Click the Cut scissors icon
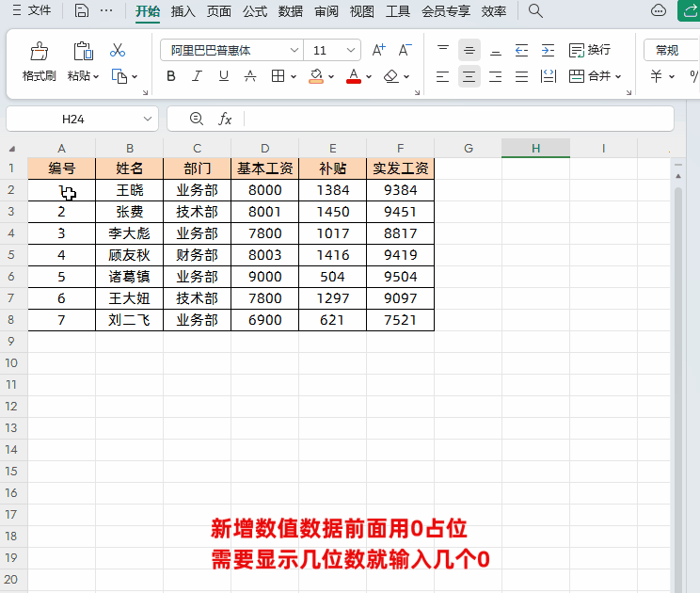The height and width of the screenshot is (593, 700). click(x=118, y=50)
